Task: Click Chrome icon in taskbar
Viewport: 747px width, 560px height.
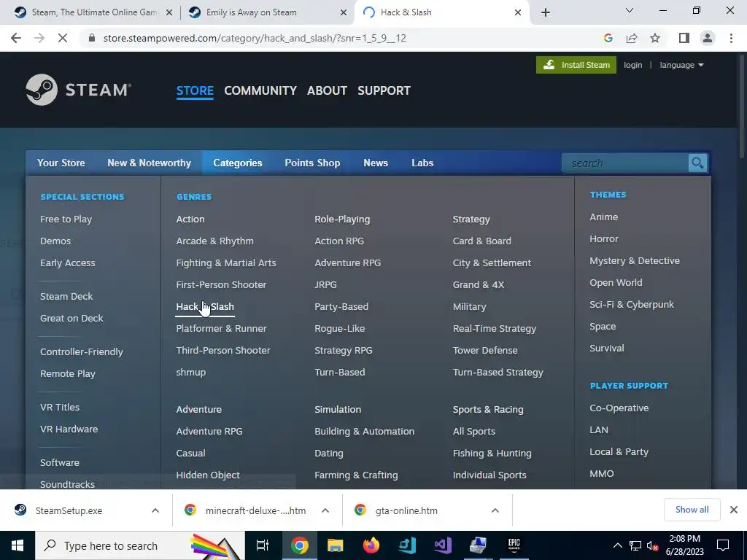Action: point(299,545)
